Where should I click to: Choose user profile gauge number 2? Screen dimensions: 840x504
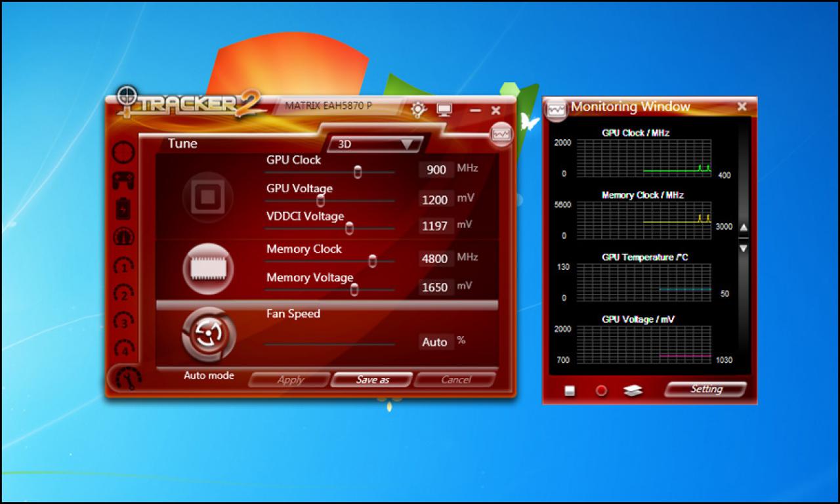[x=123, y=293]
